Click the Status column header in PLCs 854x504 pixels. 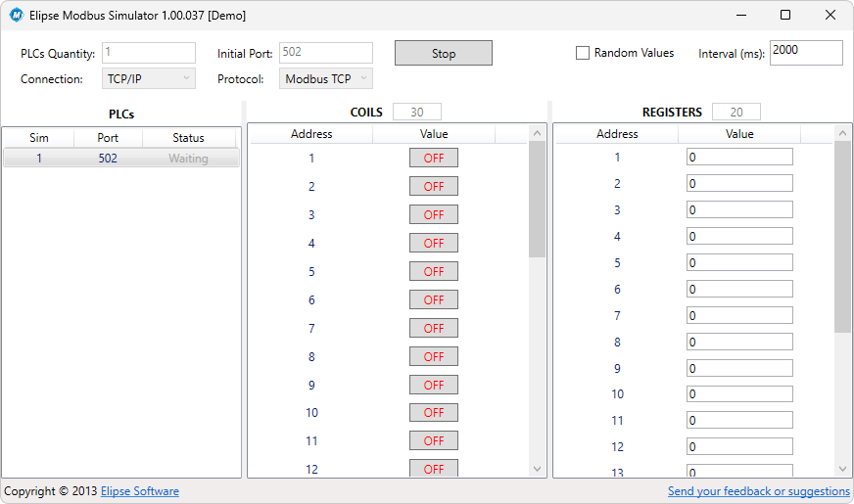pyautogui.click(x=188, y=138)
